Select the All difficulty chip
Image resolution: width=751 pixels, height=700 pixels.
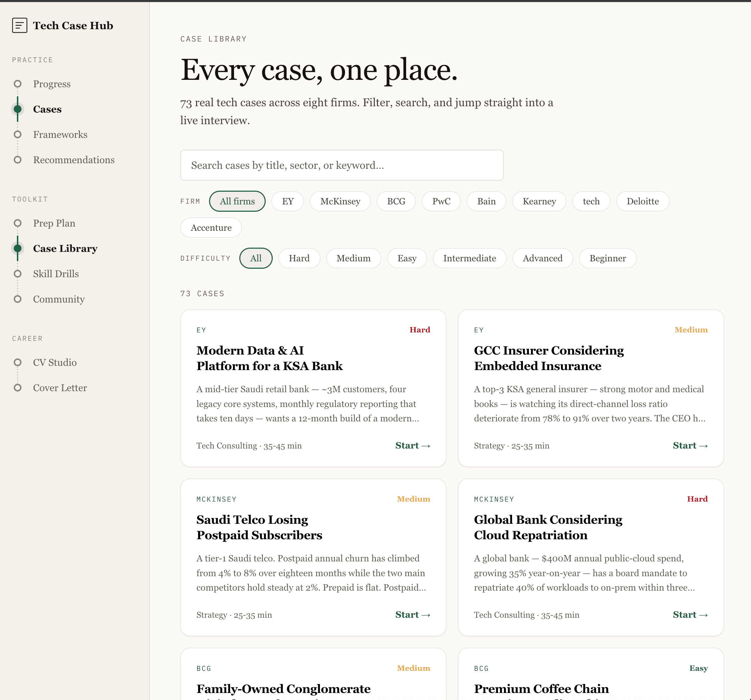pos(256,258)
